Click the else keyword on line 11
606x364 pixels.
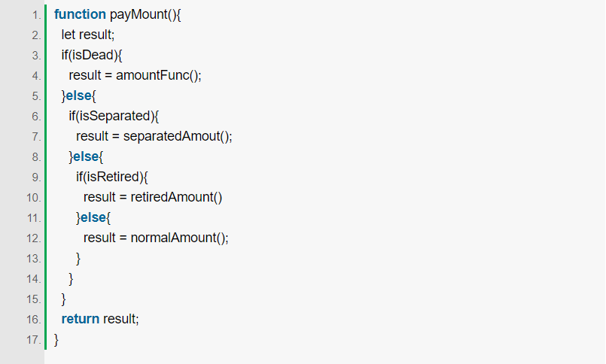[93, 217]
